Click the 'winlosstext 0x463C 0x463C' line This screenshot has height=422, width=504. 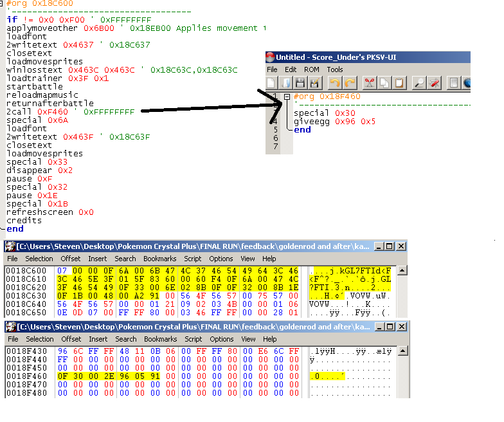tap(122, 70)
